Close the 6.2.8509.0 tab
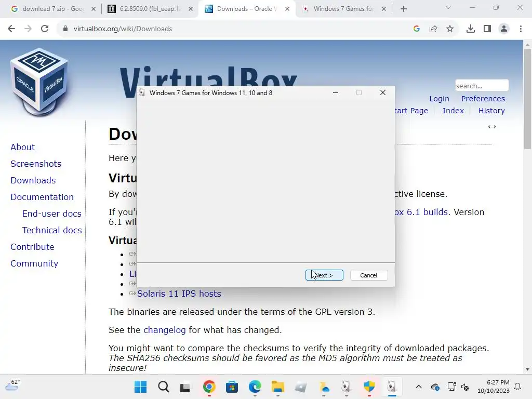532x399 pixels. (x=190, y=9)
